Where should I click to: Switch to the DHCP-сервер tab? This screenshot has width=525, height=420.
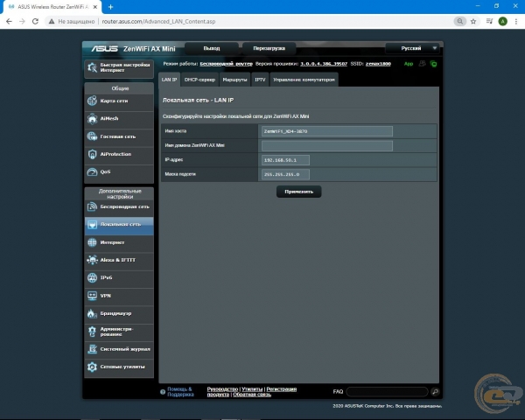(x=199, y=80)
